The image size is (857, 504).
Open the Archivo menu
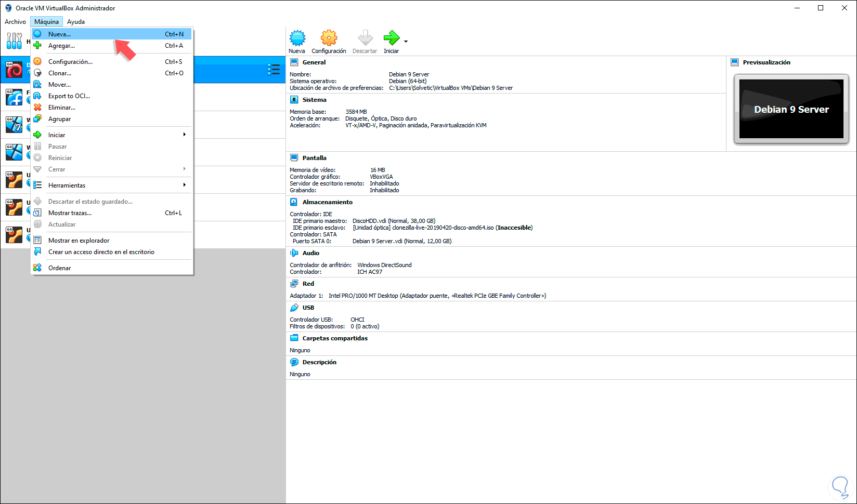coord(15,22)
